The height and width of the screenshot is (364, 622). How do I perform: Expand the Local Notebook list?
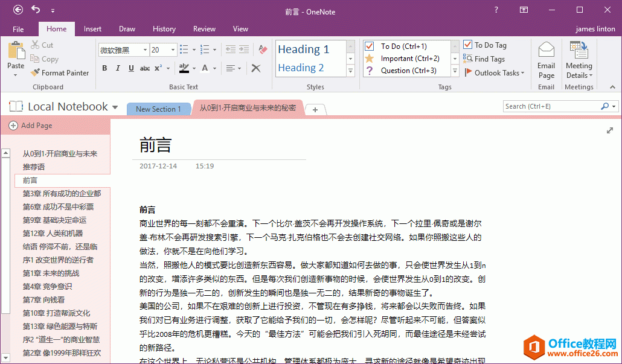pyautogui.click(x=115, y=107)
